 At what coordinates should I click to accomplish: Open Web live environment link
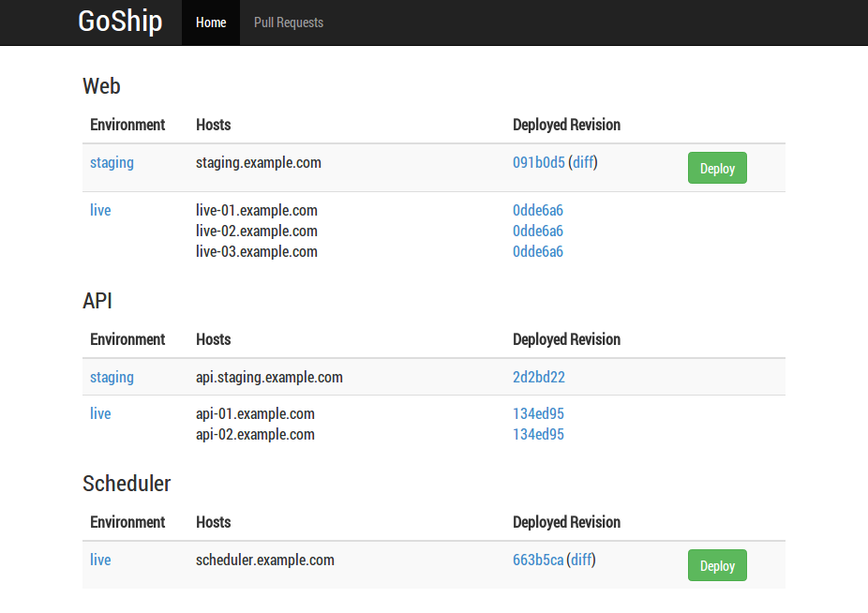100,211
